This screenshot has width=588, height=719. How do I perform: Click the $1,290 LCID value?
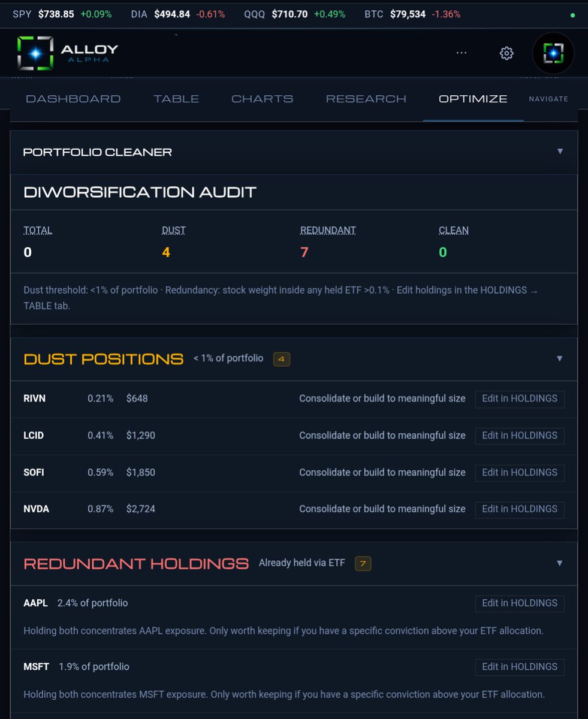(141, 436)
